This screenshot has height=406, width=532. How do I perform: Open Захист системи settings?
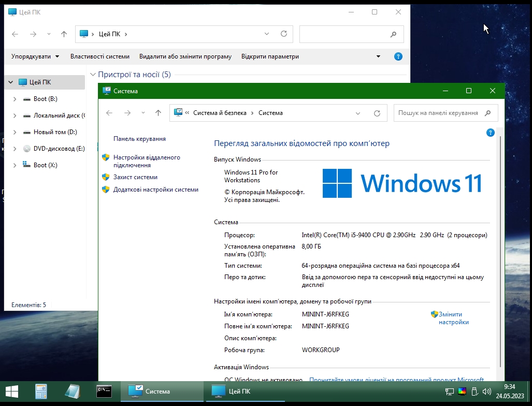pyautogui.click(x=135, y=177)
